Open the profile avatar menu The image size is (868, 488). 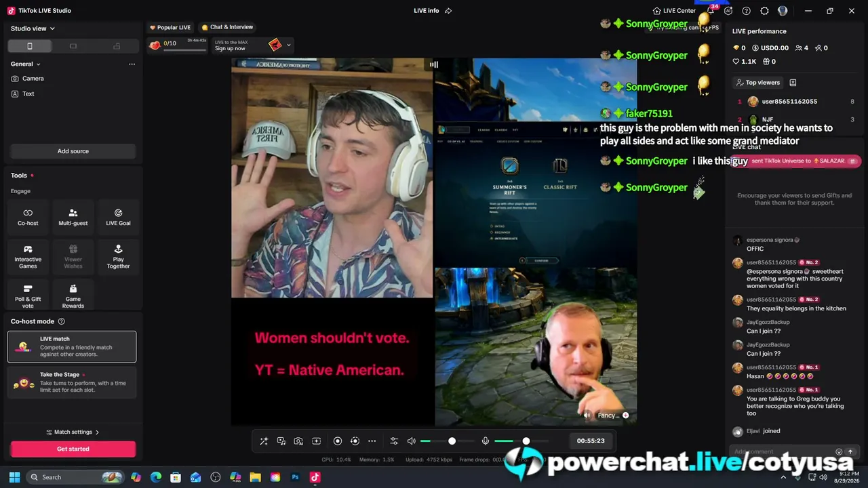[783, 11]
